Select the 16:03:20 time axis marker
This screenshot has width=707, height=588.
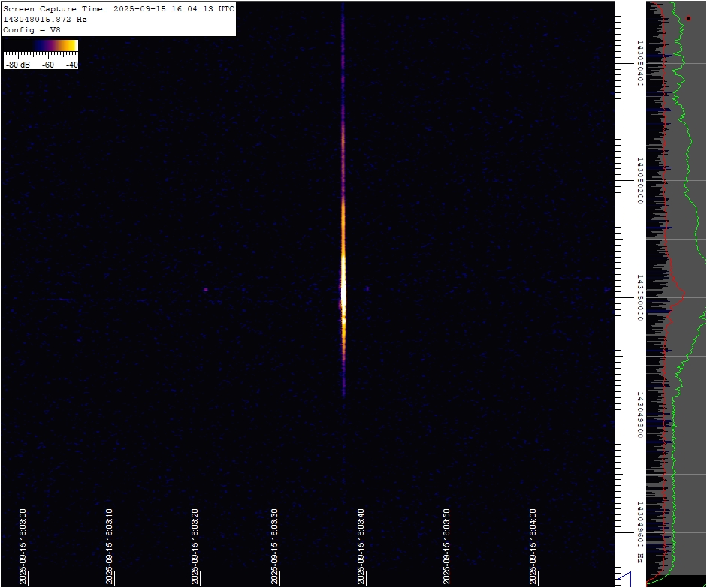195,547
